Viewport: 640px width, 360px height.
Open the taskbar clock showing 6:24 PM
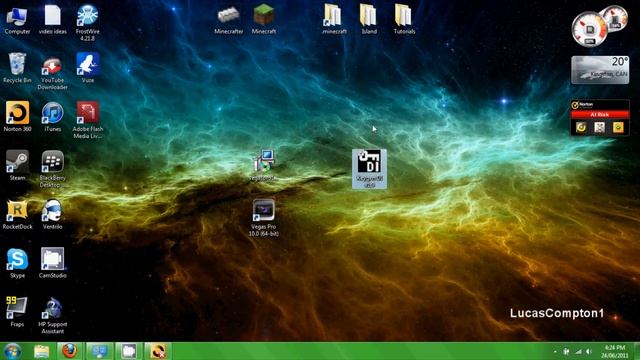pos(615,351)
